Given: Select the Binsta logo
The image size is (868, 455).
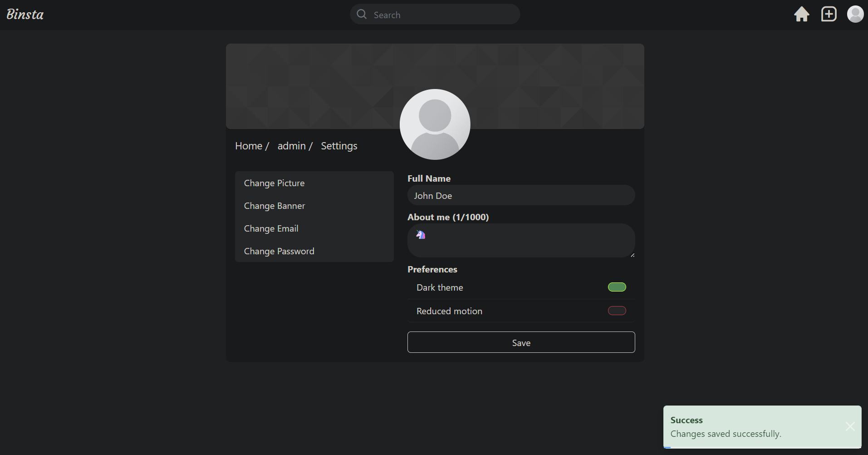Looking at the screenshot, I should coord(25,14).
